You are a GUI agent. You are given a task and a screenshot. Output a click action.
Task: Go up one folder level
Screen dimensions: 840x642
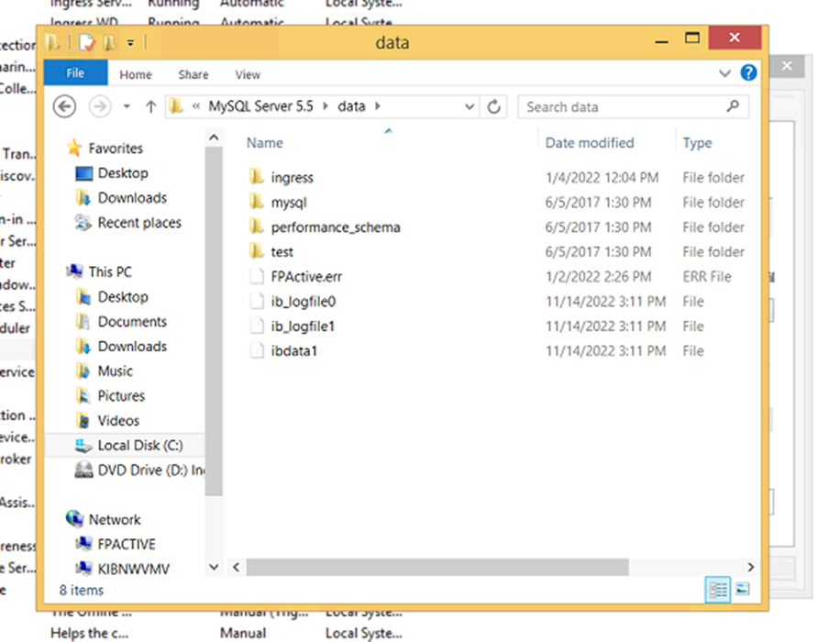151,106
